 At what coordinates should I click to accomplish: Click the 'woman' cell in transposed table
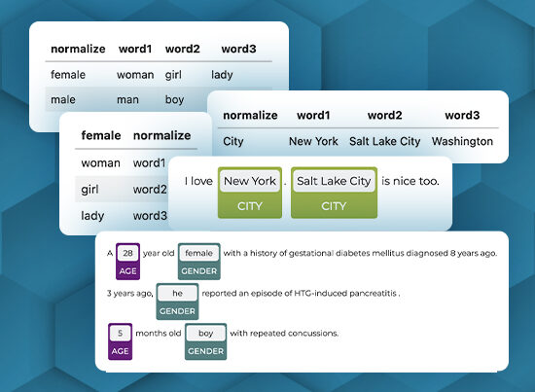pos(100,163)
